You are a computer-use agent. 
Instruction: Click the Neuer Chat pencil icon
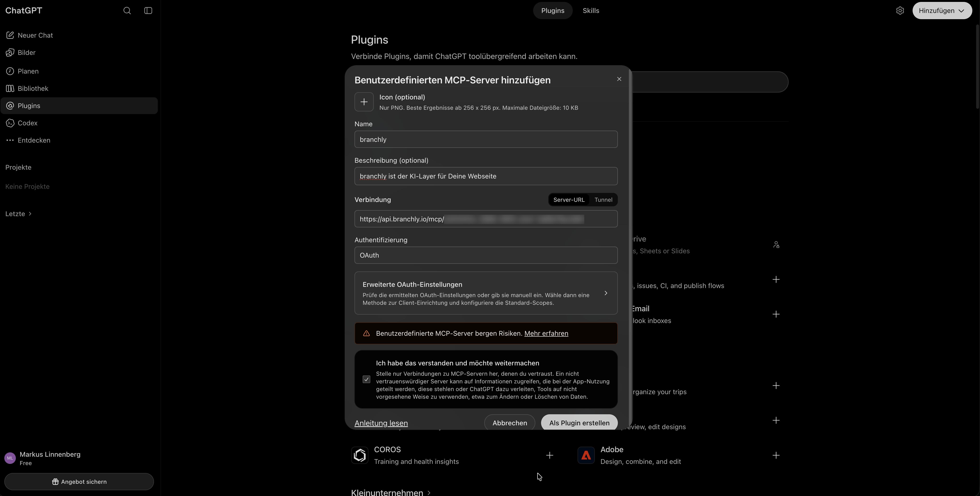[10, 35]
